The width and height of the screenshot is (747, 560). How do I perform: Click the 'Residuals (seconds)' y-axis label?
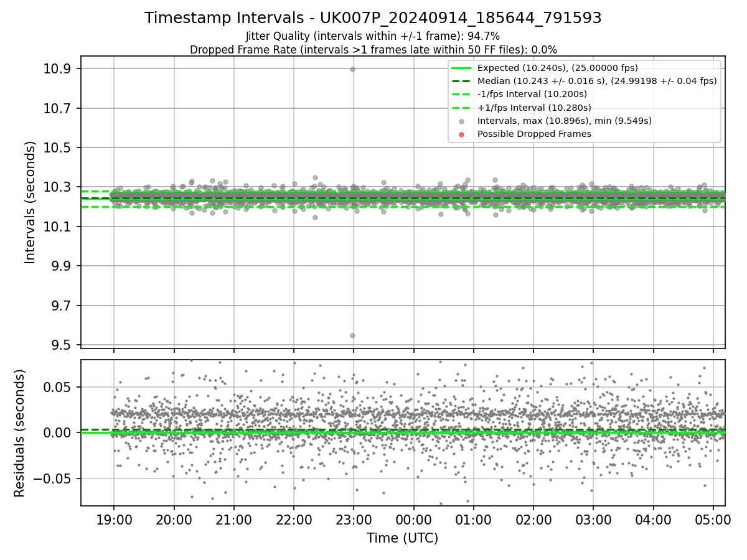[x=20, y=432]
